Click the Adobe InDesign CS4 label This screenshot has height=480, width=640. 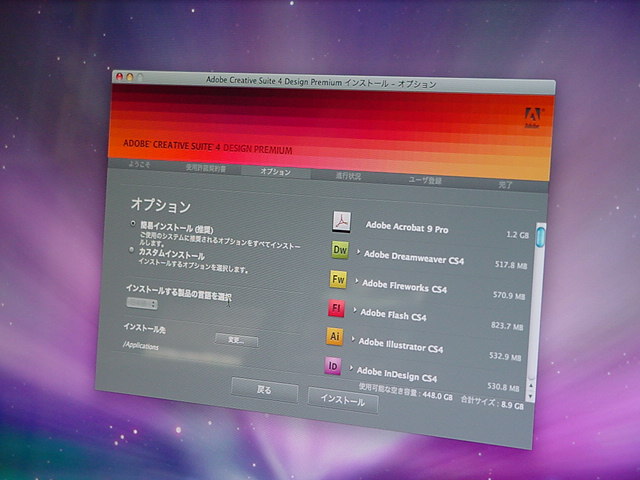tap(397, 374)
